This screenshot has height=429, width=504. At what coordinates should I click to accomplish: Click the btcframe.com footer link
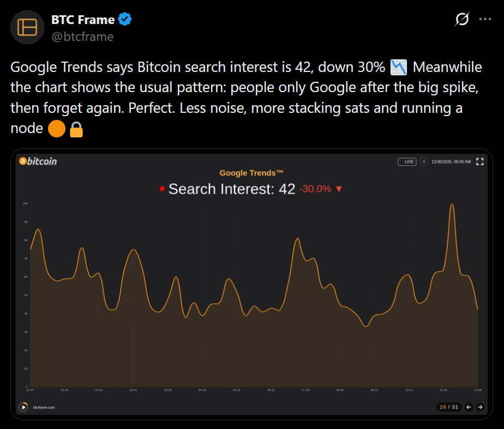pyautogui.click(x=44, y=407)
